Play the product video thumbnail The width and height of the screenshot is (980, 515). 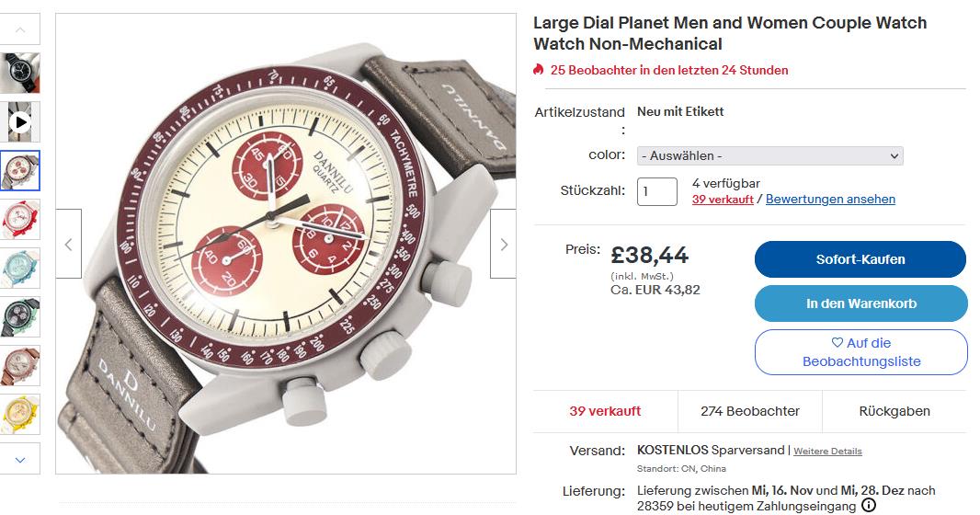20,121
